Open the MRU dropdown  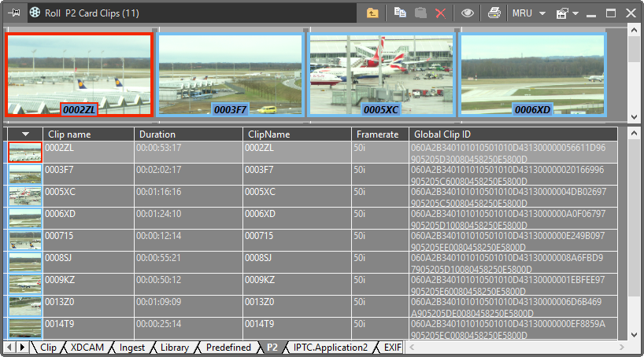[528, 13]
